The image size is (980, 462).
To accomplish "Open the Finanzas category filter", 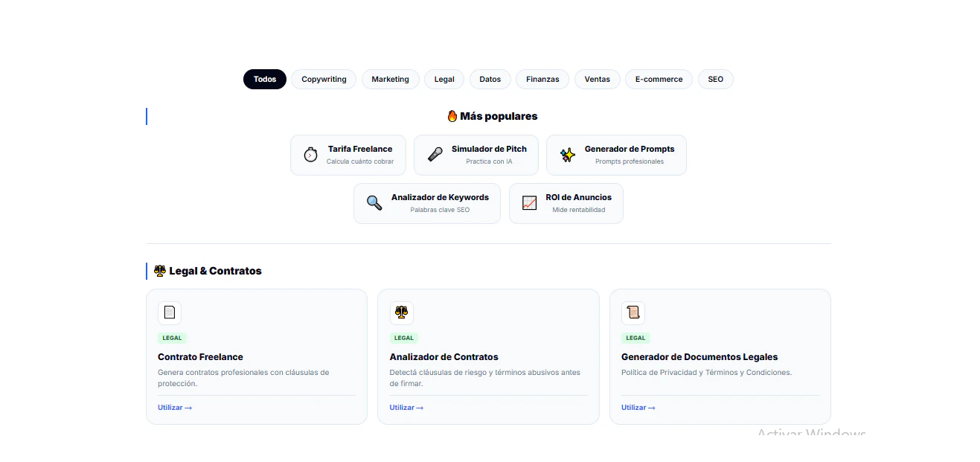I will tap(542, 80).
